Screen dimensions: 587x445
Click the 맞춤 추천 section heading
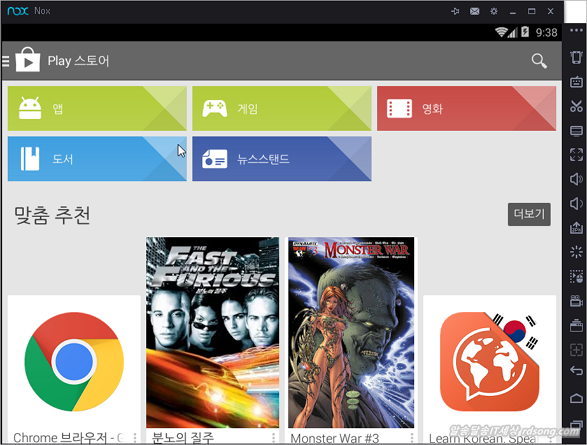(x=52, y=215)
